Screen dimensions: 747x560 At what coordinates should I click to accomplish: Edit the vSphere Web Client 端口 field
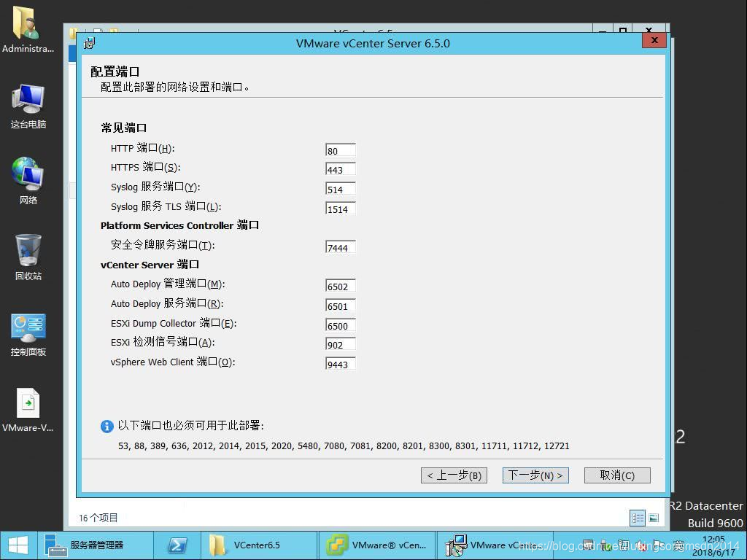(341, 363)
